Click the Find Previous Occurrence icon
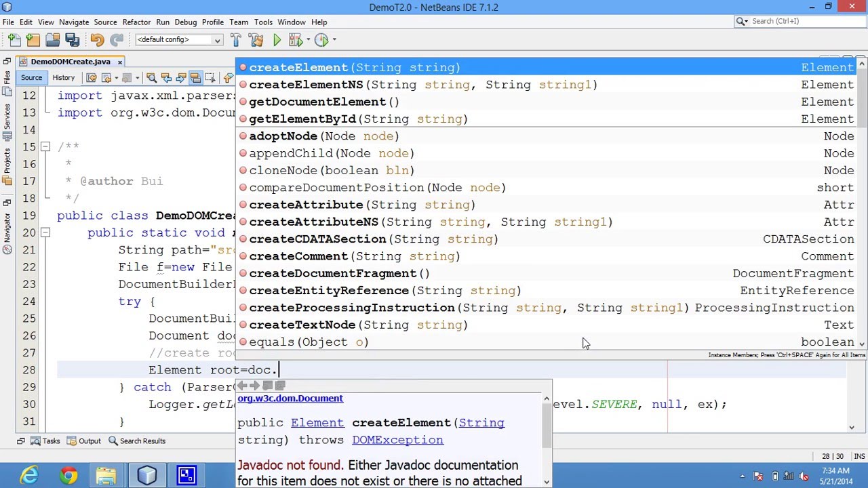868x488 pixels. click(166, 78)
